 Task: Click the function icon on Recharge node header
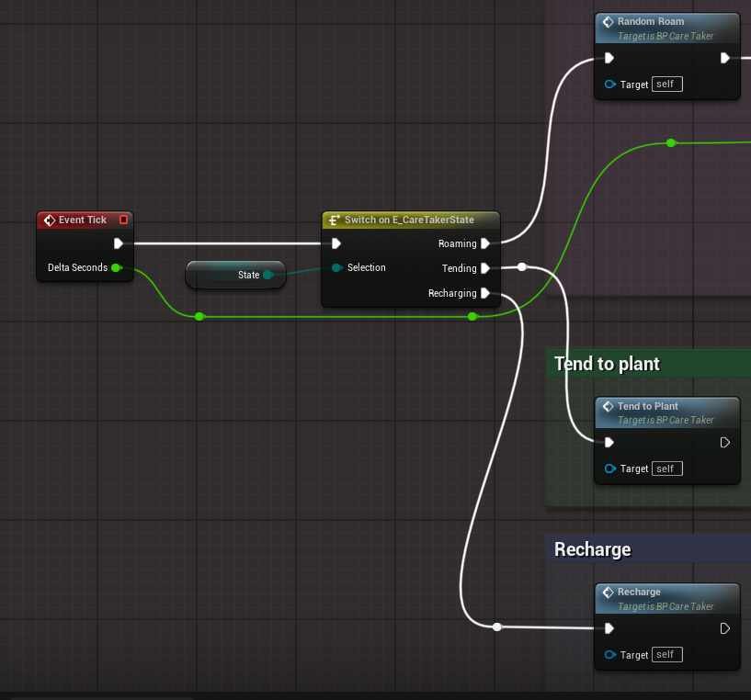point(609,593)
